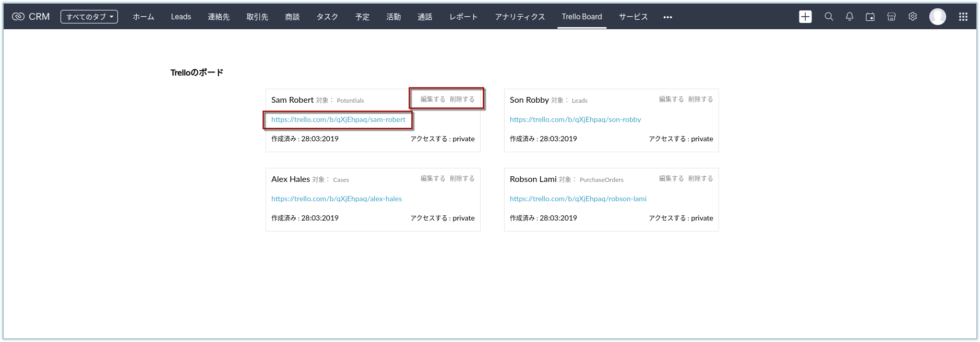Click 削除する on Sam Robert card
980x342 pixels.
pyautogui.click(x=462, y=99)
